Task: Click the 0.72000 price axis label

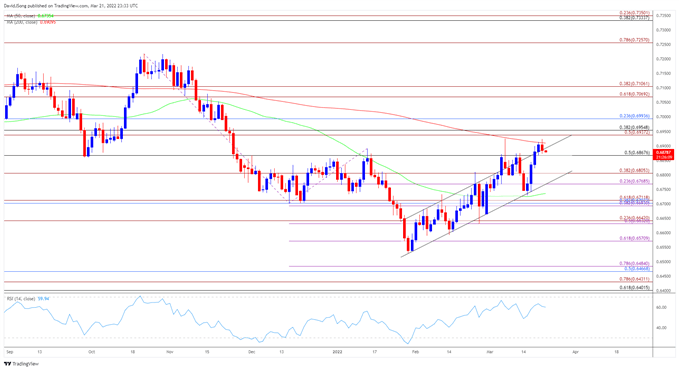Action: (663, 59)
